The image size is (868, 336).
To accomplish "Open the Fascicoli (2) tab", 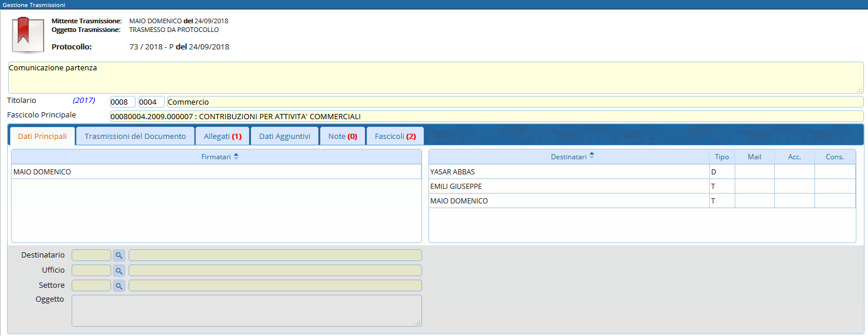I will 395,136.
